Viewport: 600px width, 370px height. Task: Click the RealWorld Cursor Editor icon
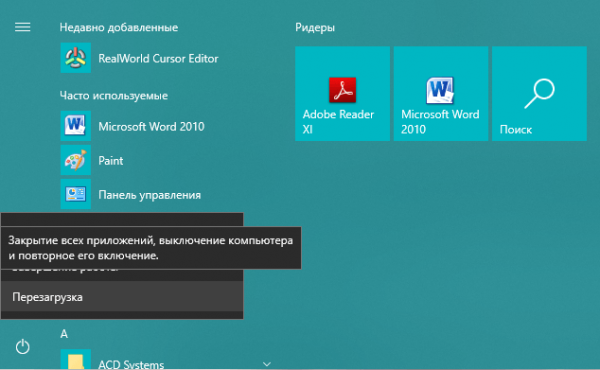coord(75,58)
